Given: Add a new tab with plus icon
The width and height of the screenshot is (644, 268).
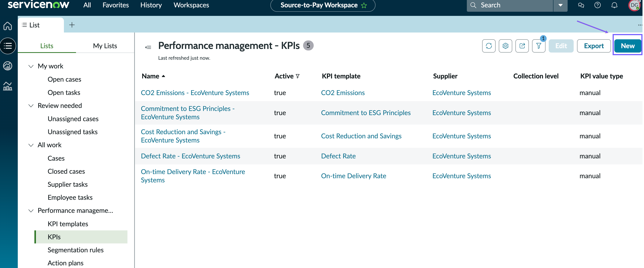Looking at the screenshot, I should point(72,25).
